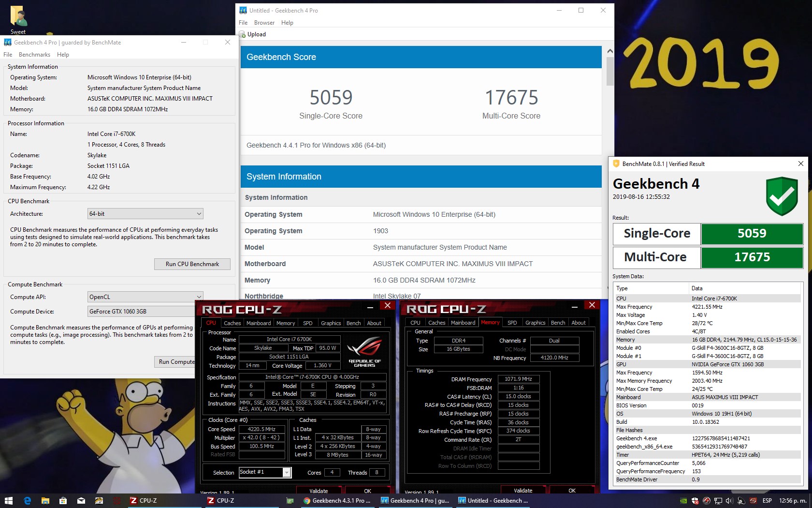Open the Browser menu in Geekbench 4 Pro
Viewport: 812px width, 508px height.
coord(264,23)
